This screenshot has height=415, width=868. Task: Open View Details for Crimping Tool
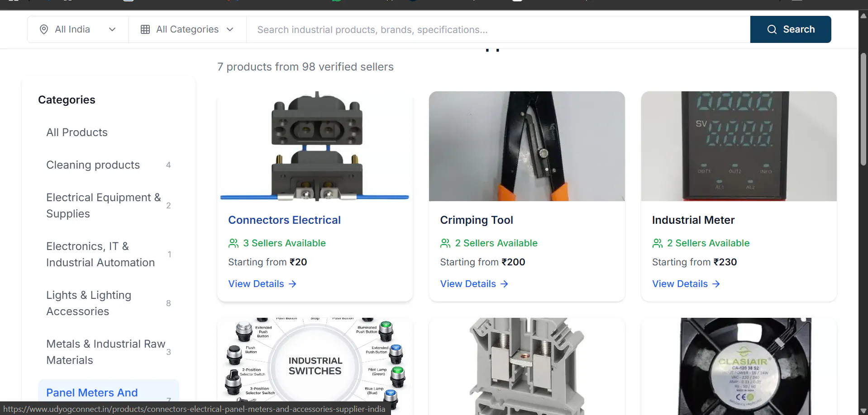474,284
